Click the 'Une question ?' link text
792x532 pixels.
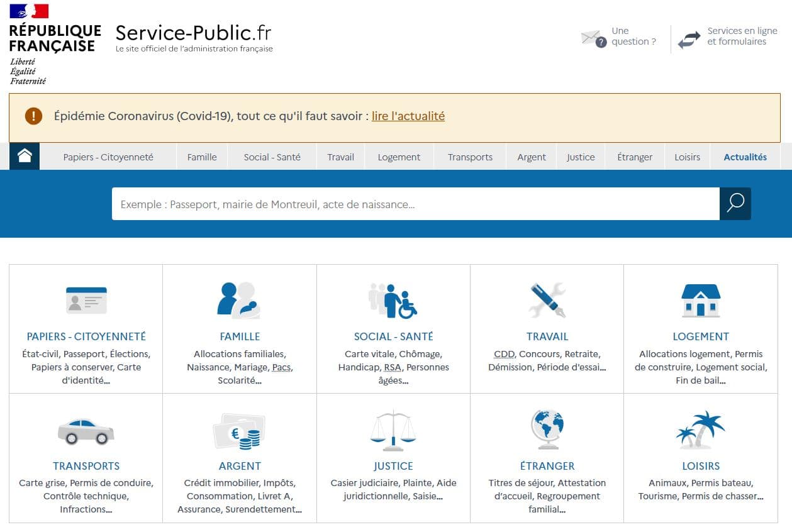[633, 36]
